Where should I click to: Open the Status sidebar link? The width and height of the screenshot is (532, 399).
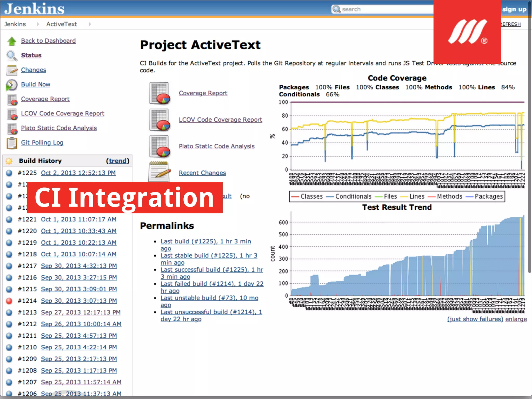pos(31,55)
